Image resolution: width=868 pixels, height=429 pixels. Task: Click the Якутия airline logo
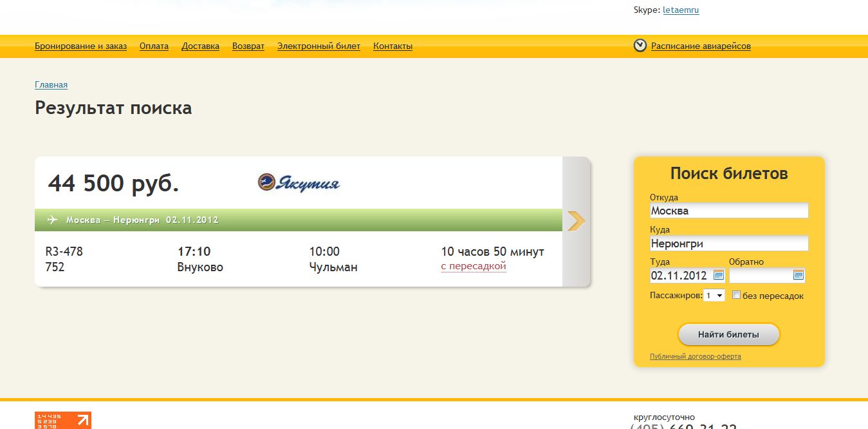299,184
